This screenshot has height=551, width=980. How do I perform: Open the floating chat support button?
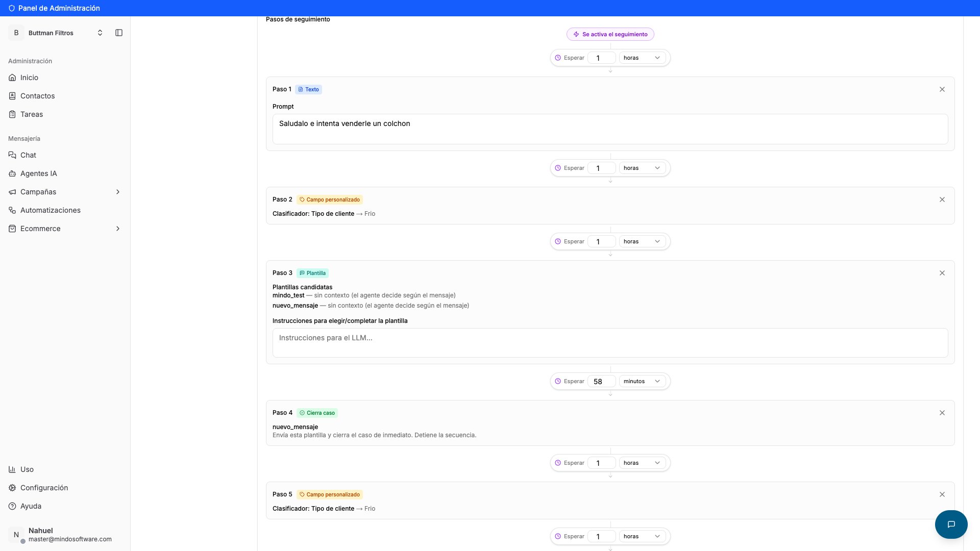point(951,524)
